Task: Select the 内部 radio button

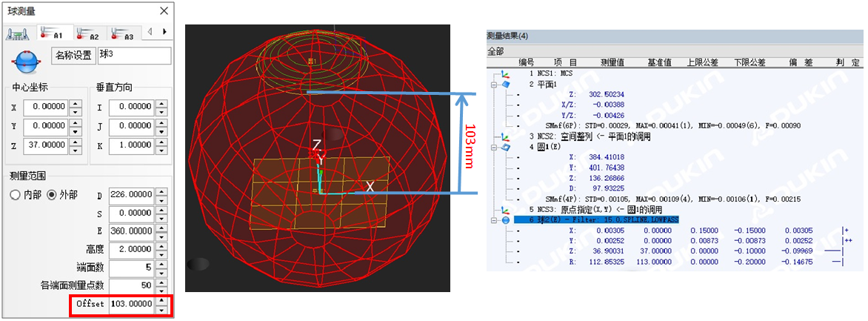Action: pos(14,195)
